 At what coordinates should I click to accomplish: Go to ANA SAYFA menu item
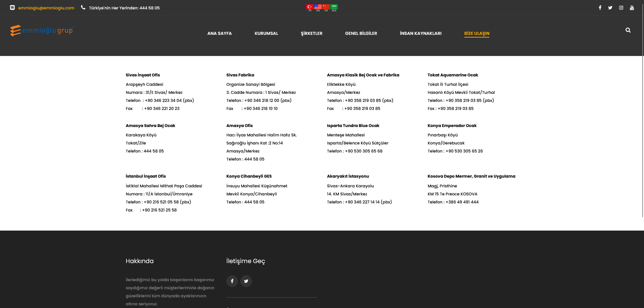click(219, 34)
